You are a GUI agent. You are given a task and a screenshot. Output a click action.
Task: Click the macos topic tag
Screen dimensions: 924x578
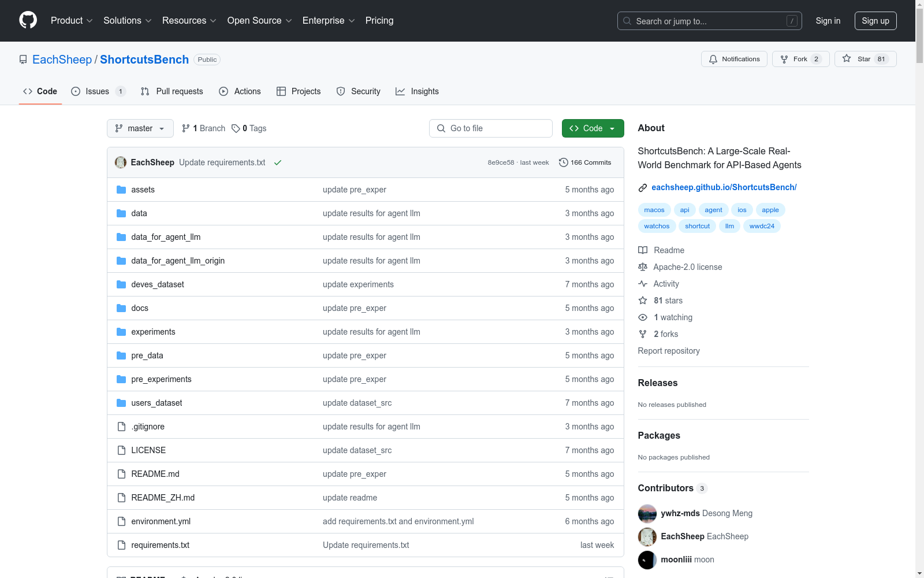[654, 210]
